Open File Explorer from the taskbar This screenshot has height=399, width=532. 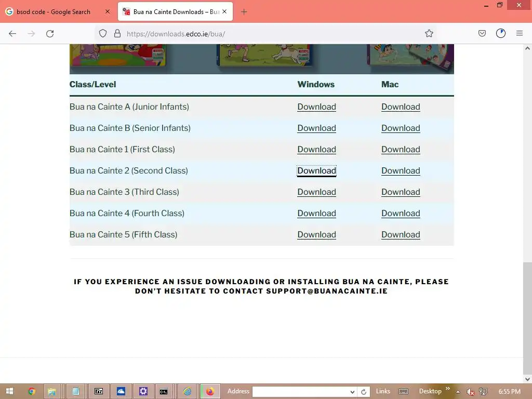[52, 392]
